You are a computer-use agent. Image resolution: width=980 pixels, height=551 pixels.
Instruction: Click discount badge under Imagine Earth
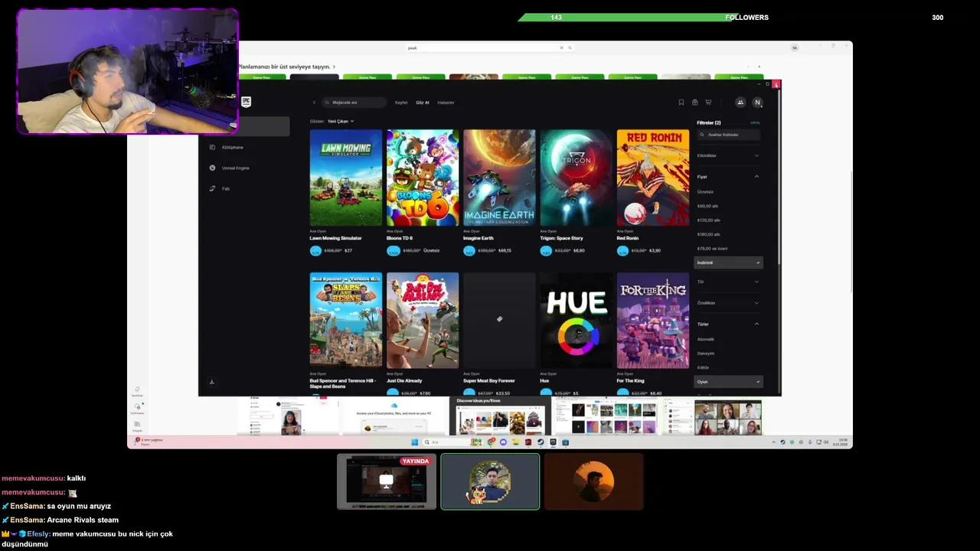click(x=469, y=251)
